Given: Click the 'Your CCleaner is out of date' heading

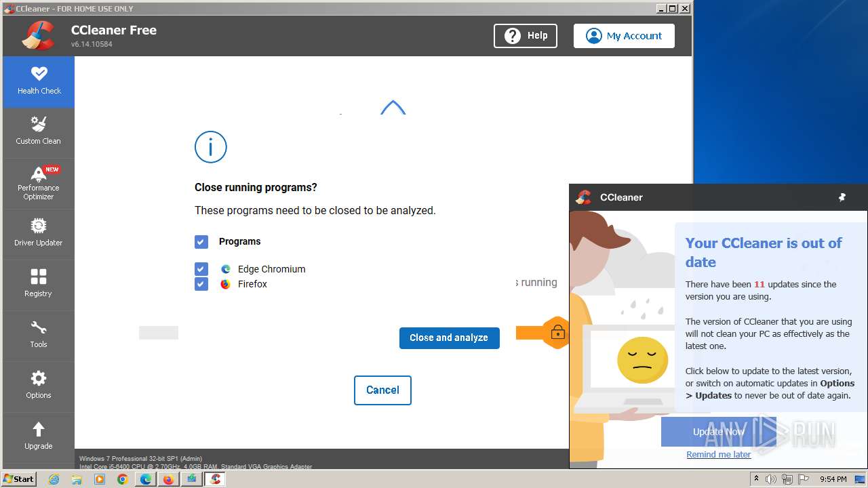Looking at the screenshot, I should (x=764, y=253).
